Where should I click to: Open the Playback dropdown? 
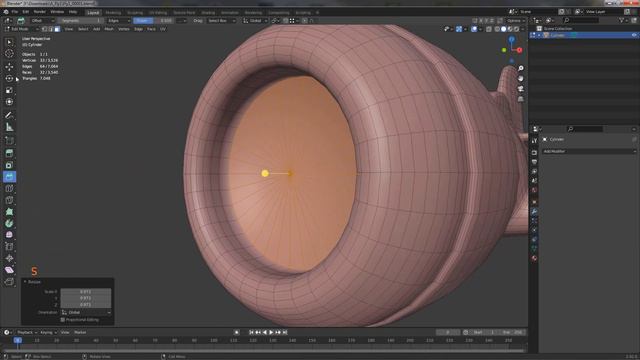point(27,332)
